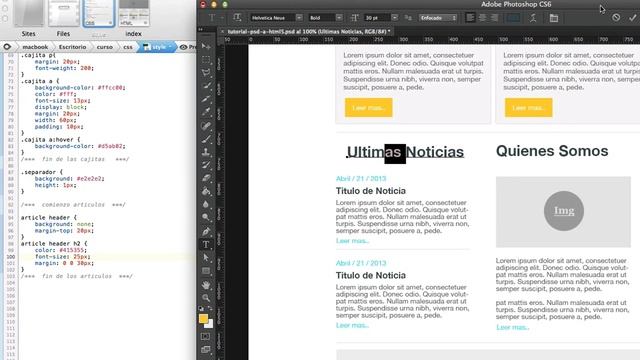Go to macbook in Coda path bar

[35, 47]
